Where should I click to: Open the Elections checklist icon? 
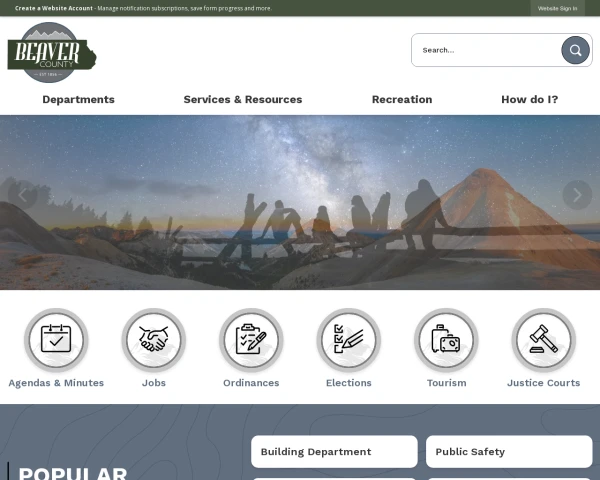coord(349,340)
